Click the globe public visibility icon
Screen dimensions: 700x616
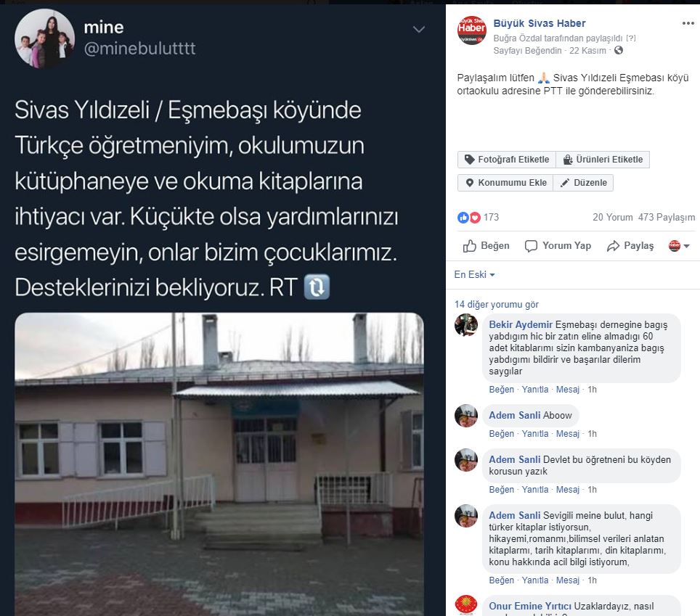pyautogui.click(x=618, y=50)
